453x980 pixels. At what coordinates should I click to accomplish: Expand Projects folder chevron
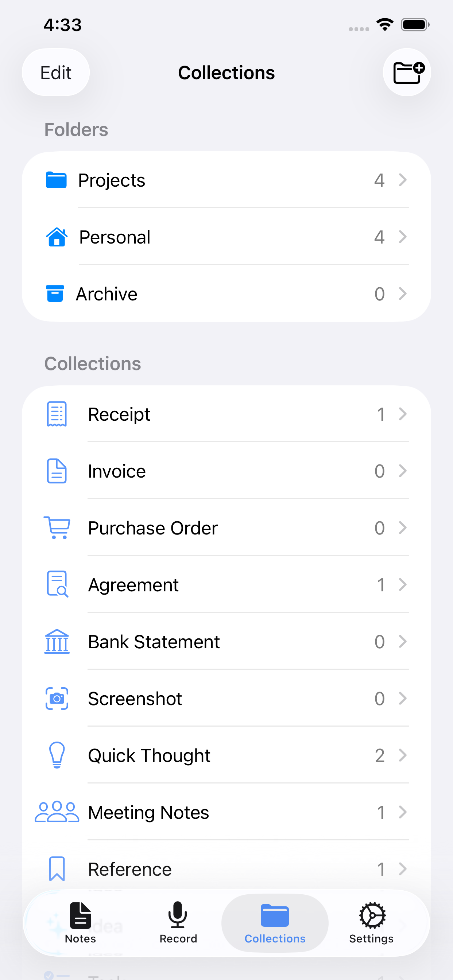point(403,180)
